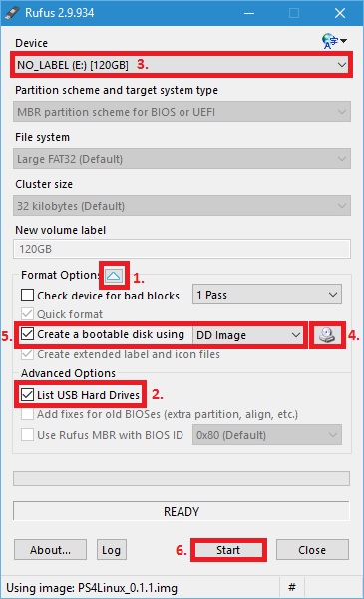Open the Log button

pos(111,550)
